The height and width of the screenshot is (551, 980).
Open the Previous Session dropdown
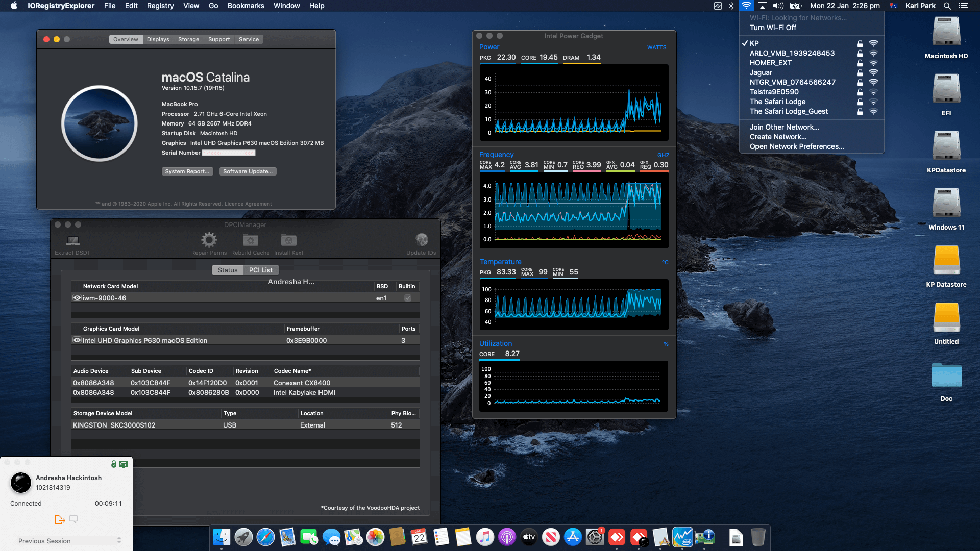(69, 541)
